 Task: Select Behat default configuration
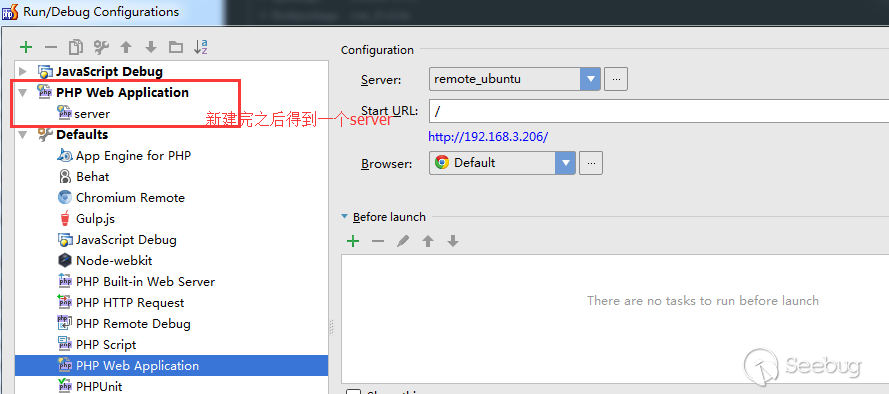83,176
